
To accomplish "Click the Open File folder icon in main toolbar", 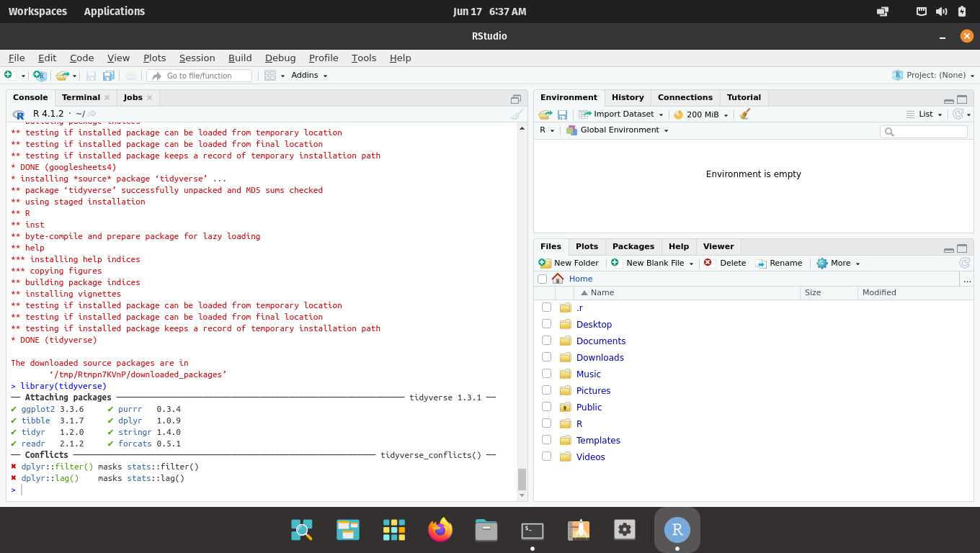I will coord(62,75).
